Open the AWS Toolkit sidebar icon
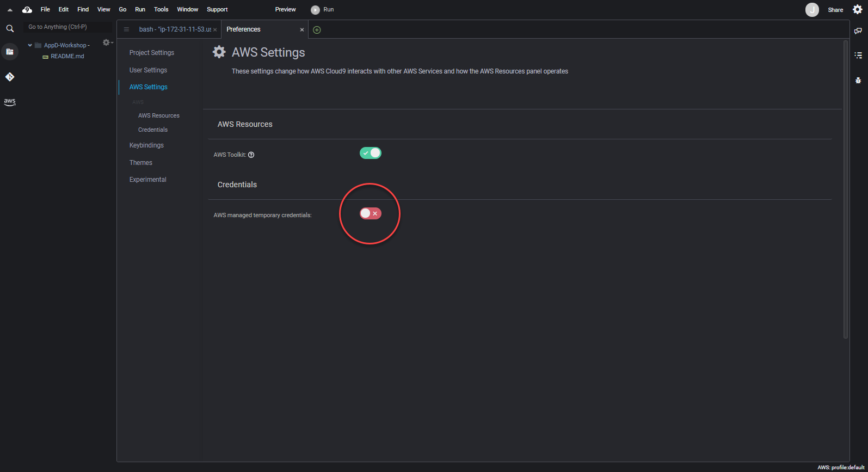The width and height of the screenshot is (868, 472). pos(10,102)
